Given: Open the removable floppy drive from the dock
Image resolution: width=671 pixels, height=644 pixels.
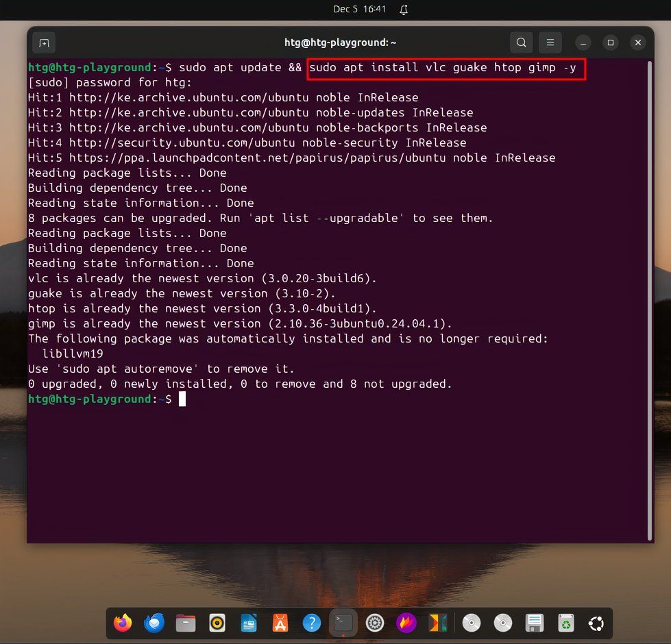Looking at the screenshot, I should (535, 623).
